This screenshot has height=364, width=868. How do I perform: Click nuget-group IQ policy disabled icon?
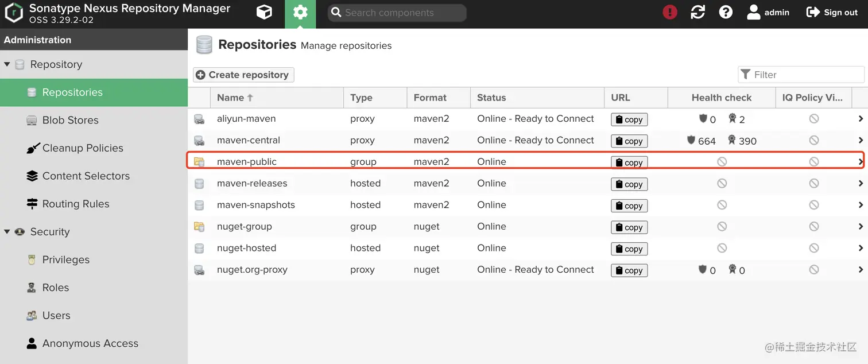coord(813,227)
